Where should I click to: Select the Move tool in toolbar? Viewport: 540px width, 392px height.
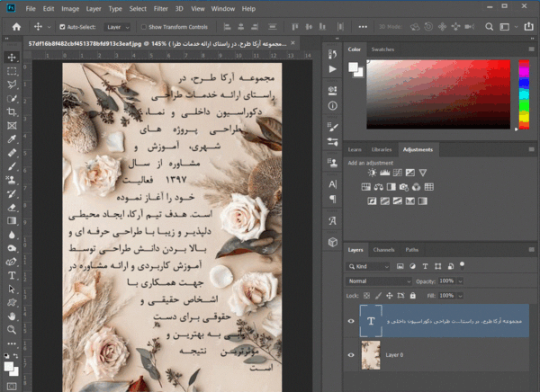12,58
